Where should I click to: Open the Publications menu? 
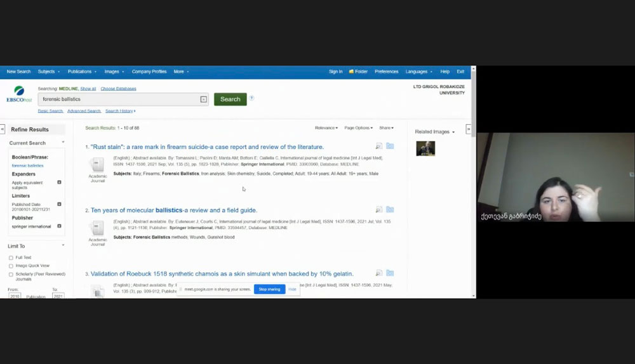82,72
